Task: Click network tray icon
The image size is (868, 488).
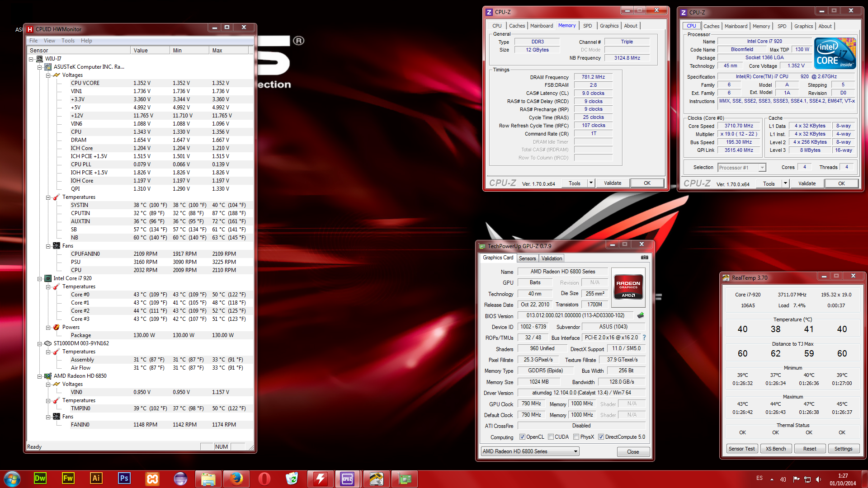Action: [x=807, y=479]
